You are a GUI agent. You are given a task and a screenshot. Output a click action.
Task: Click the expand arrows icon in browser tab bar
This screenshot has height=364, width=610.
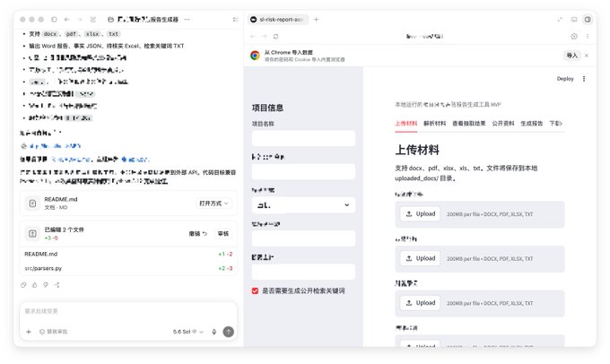click(560, 20)
